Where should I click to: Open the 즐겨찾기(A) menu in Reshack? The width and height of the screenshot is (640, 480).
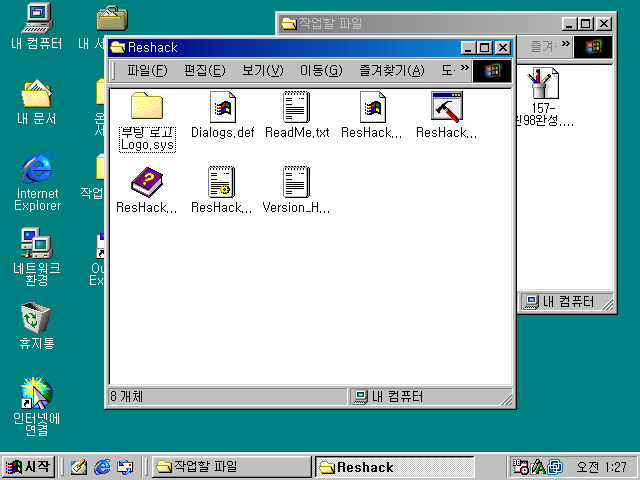392,71
